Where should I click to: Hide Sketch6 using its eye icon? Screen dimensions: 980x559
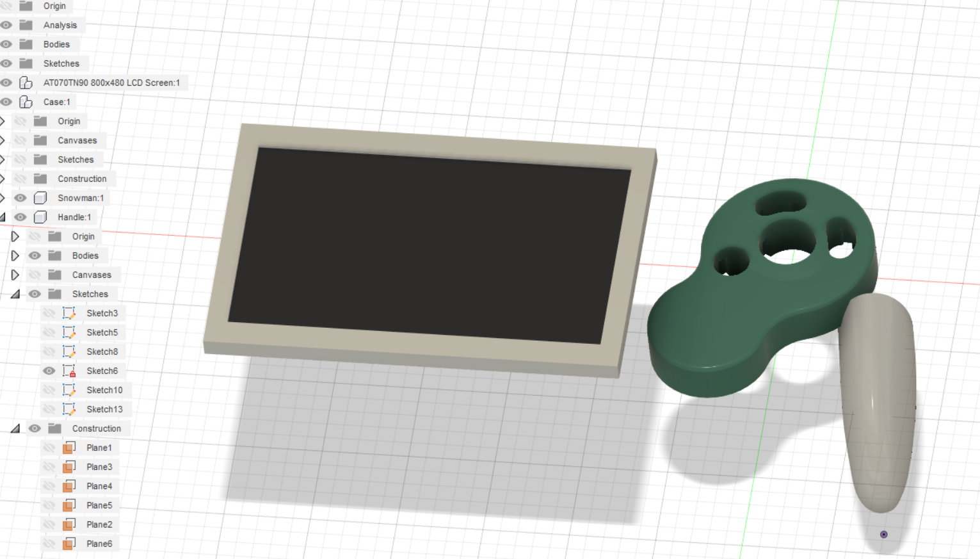pos(49,371)
